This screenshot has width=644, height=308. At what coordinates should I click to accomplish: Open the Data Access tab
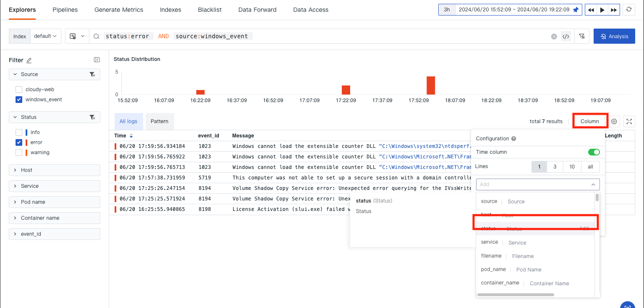coord(311,10)
